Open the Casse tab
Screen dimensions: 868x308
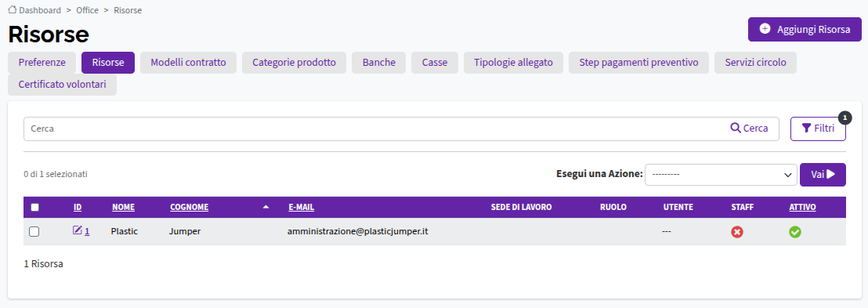(435, 63)
